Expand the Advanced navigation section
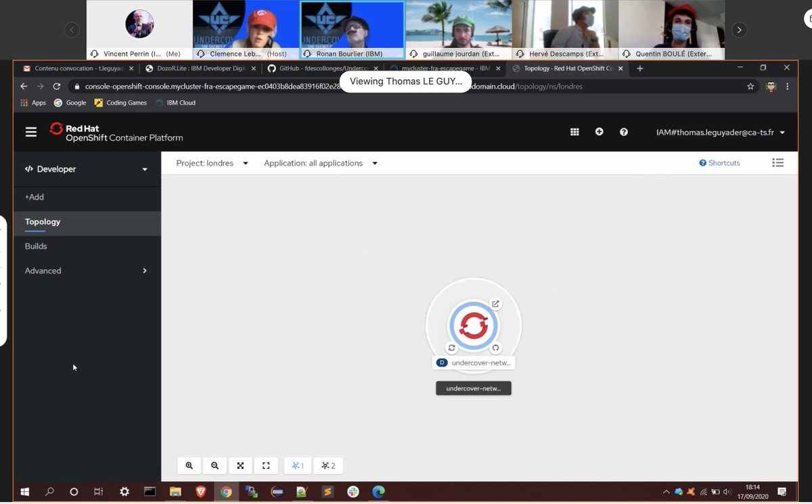 (87, 271)
